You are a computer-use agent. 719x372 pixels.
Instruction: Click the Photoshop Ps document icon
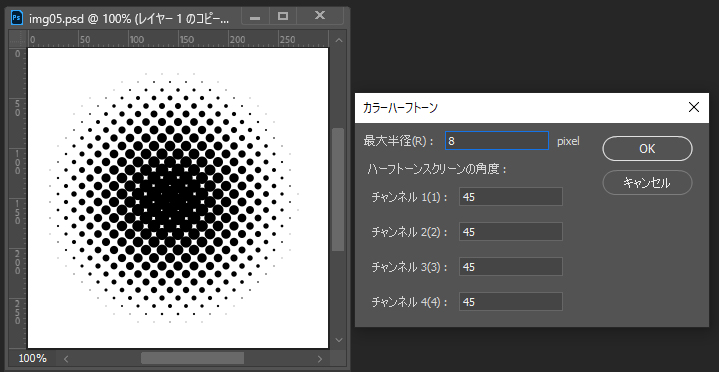[17, 18]
